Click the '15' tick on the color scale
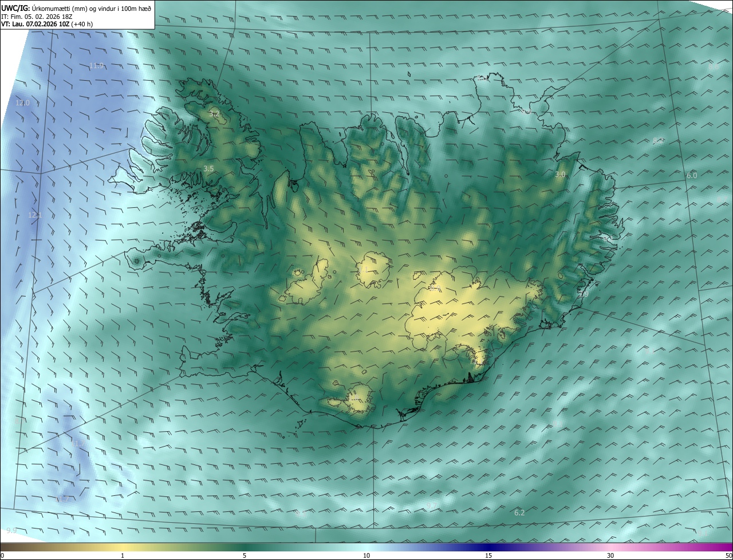Viewport: 733px width, 560px height. pos(488,556)
